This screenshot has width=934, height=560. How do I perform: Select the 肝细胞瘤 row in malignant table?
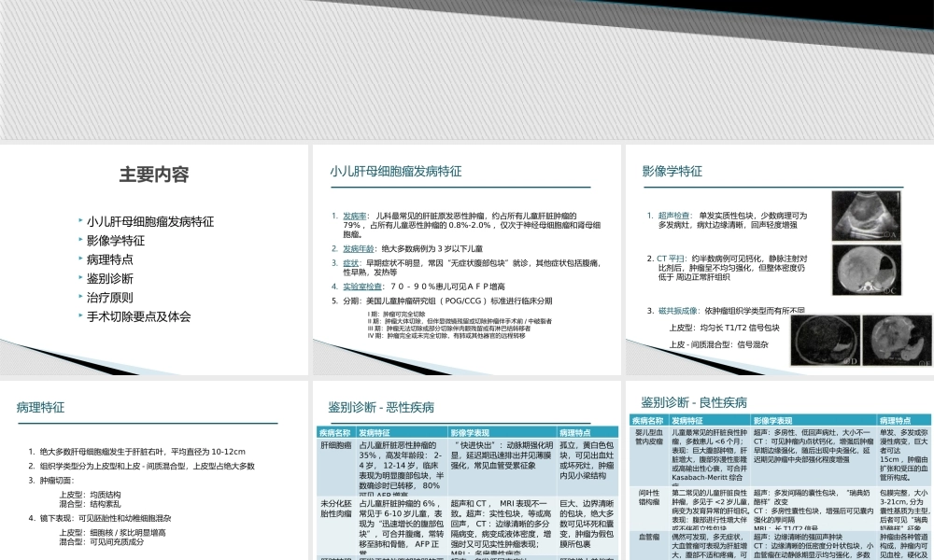coord(334,445)
